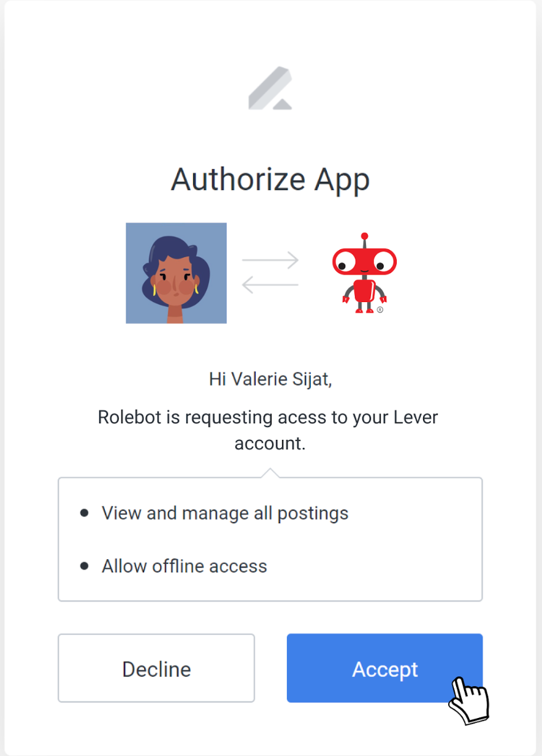Click the data exchange arrows icon
Viewport: 542px width, 756px height.
[x=272, y=271]
